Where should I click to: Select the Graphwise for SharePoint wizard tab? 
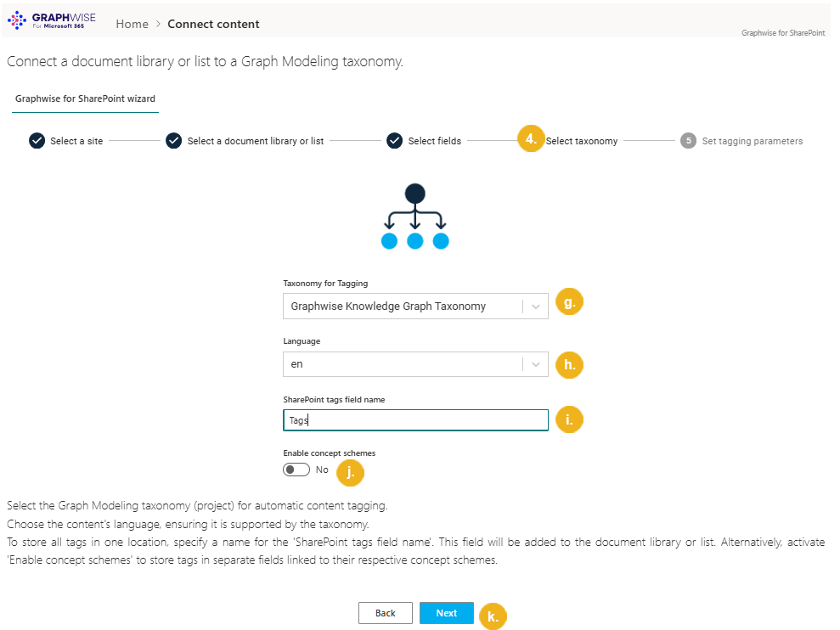85,98
